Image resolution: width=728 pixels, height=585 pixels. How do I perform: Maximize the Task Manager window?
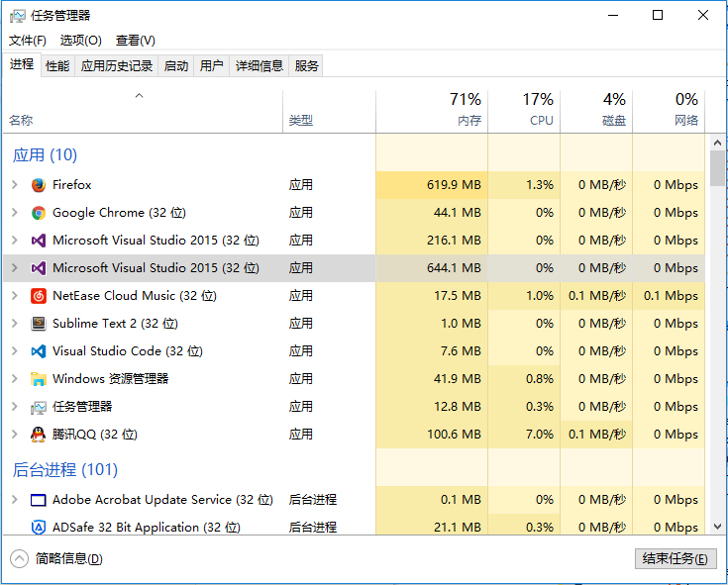pos(658,15)
